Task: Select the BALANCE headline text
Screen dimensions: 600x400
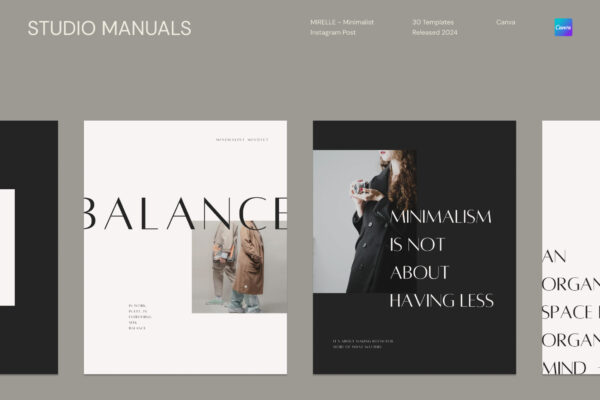Action: [185, 213]
